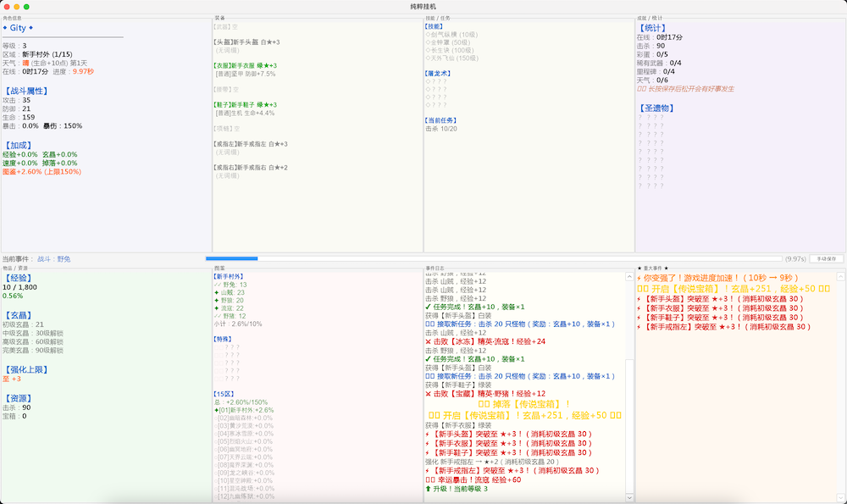The width and height of the screenshot is (847, 504).
Task: Click the 【圣遗物】 relics section header
Action: [656, 108]
